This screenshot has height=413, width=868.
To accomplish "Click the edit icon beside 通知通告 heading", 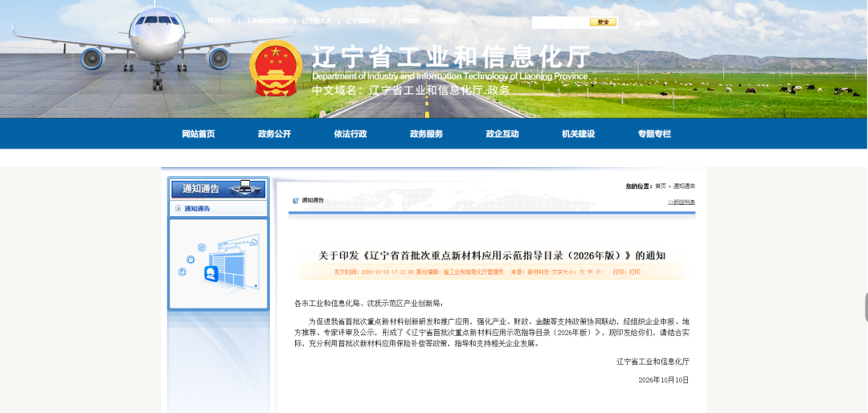I will click(x=296, y=201).
